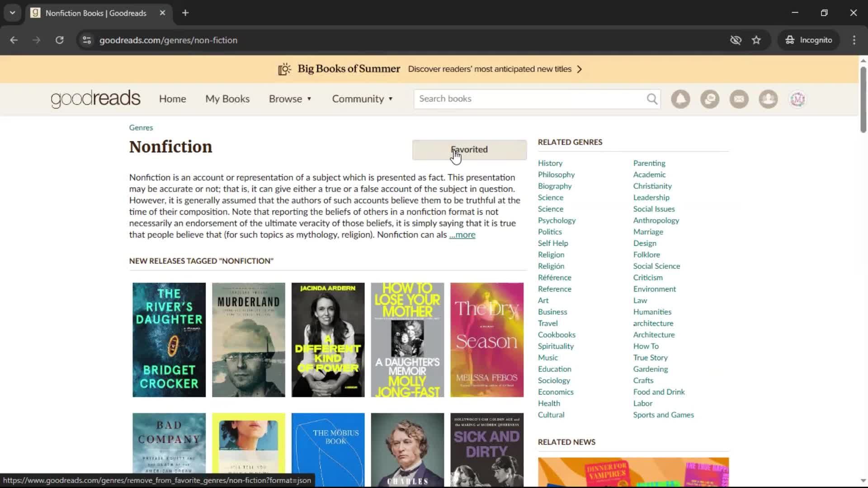Image resolution: width=868 pixels, height=488 pixels.
Task: Toggle the Favorited genre button
Action: click(469, 150)
